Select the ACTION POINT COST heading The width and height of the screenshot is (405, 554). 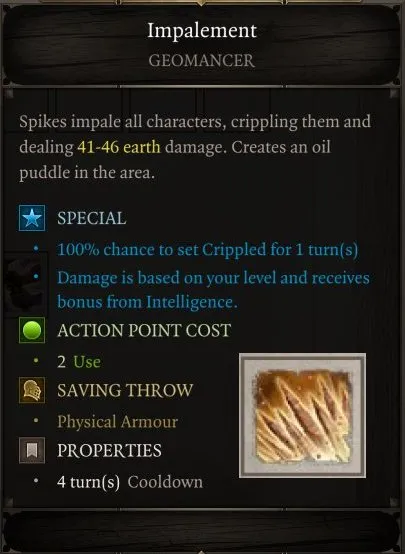click(x=144, y=330)
